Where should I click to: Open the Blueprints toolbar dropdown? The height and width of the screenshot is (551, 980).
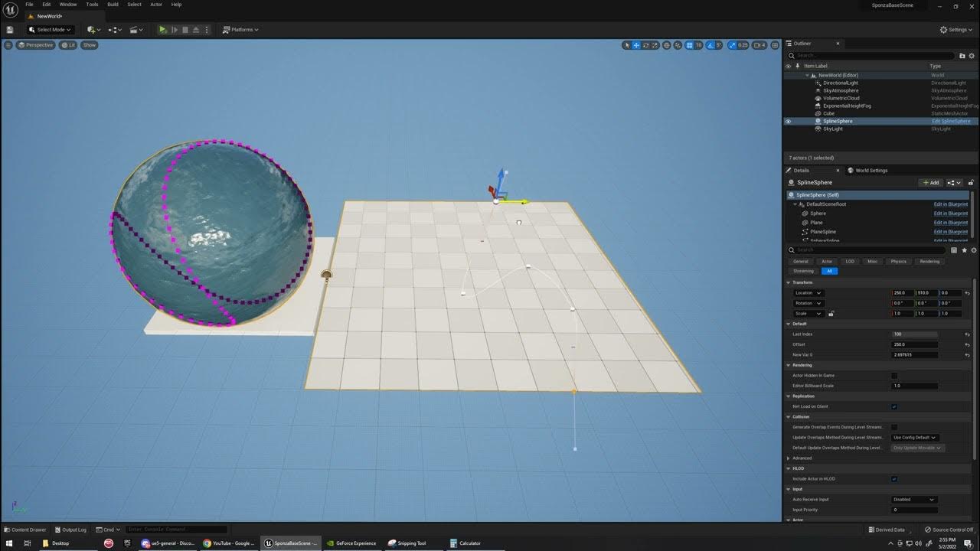(x=116, y=30)
